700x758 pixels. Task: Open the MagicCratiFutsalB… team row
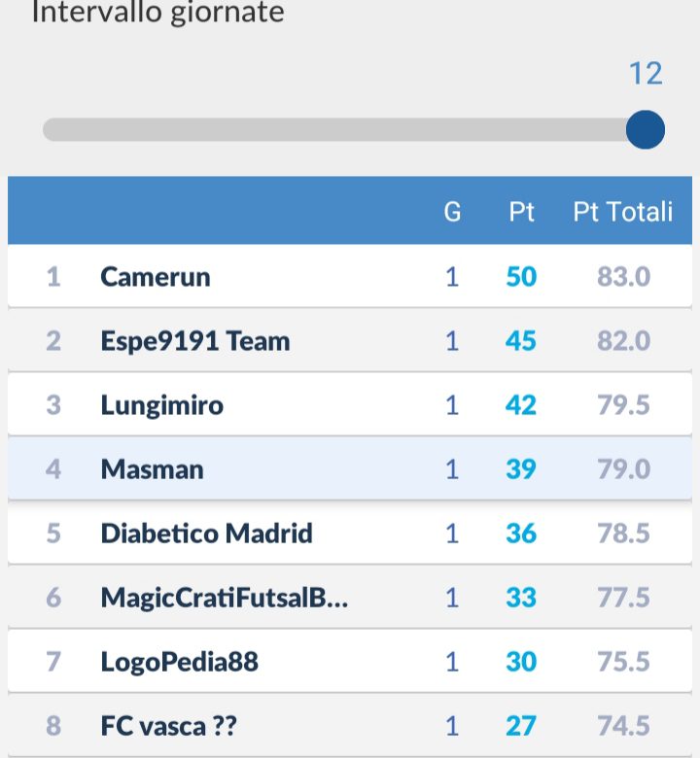point(350,597)
